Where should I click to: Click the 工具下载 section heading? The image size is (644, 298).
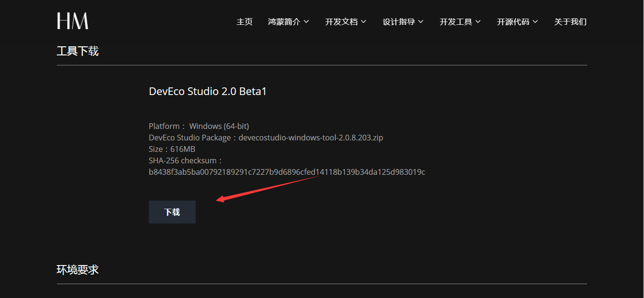[78, 51]
